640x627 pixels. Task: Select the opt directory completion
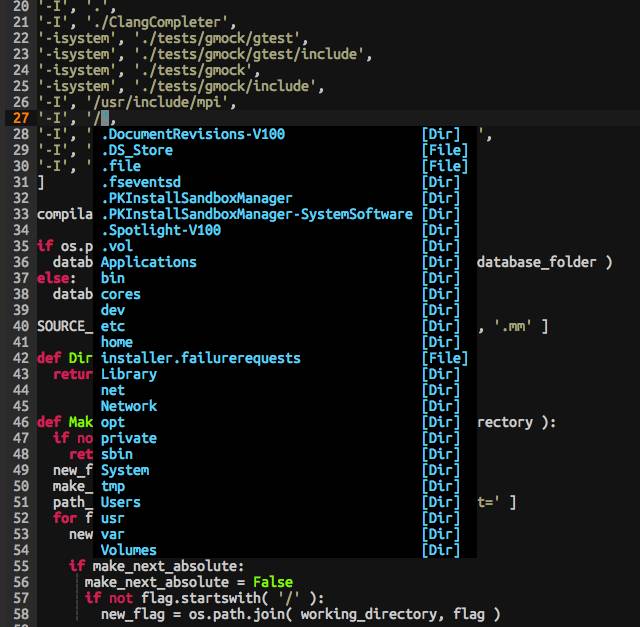click(284, 422)
